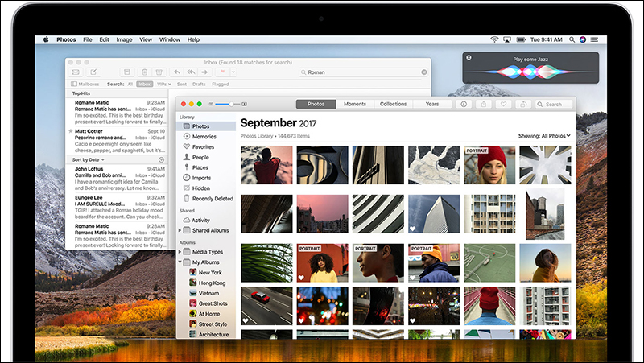Click the rotate icon in Photos toolbar
644x363 pixels.
(x=522, y=105)
